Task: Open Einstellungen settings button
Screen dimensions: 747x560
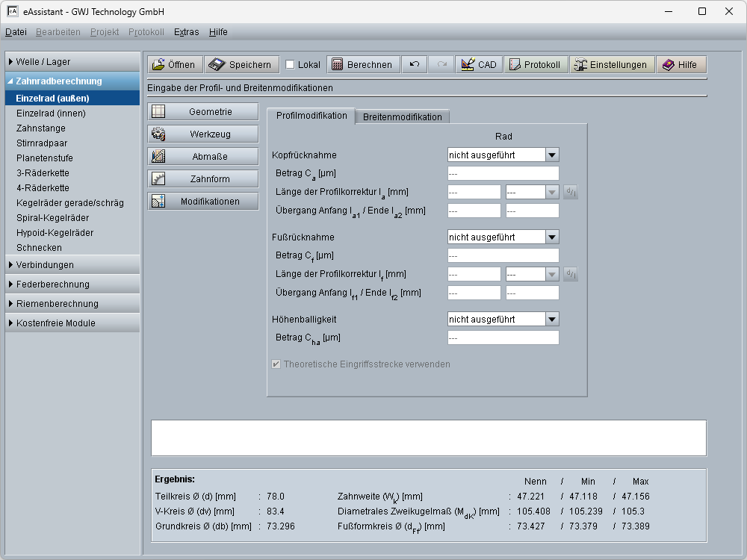Action: point(612,65)
